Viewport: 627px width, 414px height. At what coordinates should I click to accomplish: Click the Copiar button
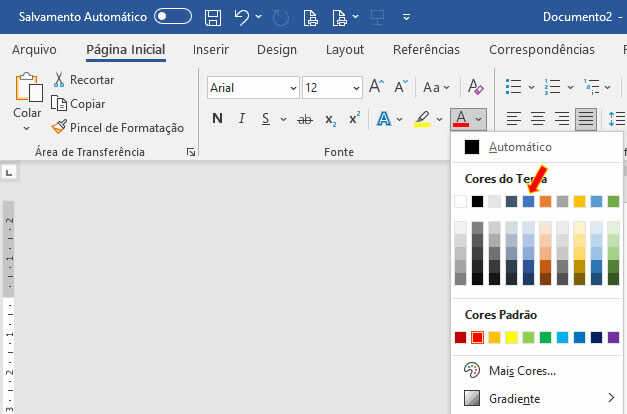pos(78,104)
